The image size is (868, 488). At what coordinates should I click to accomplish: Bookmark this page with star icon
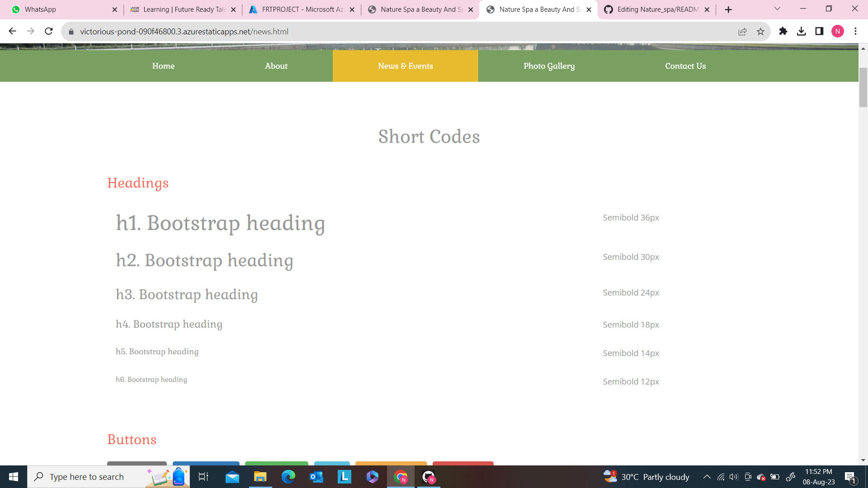pos(760,31)
